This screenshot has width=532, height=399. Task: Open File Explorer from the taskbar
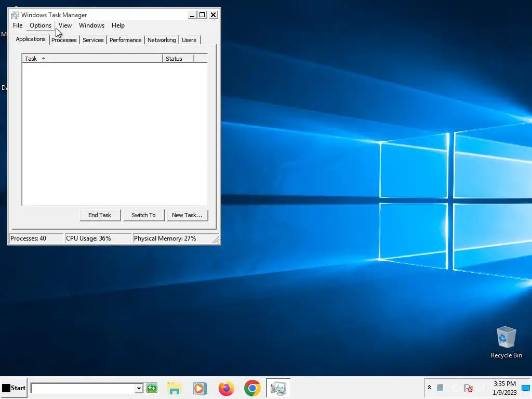point(175,388)
